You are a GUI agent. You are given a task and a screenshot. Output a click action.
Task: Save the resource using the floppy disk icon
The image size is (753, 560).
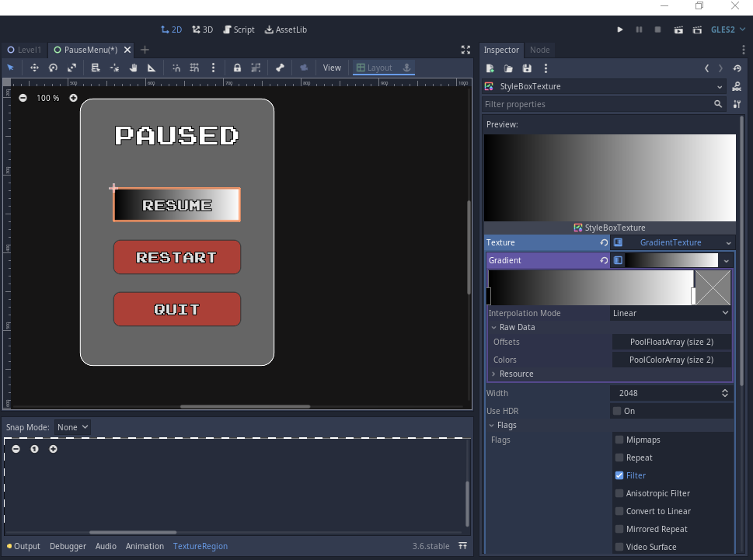(527, 68)
